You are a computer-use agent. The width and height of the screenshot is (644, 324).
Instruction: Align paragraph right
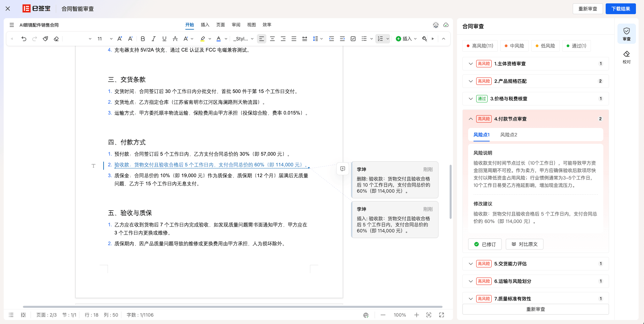(283, 39)
